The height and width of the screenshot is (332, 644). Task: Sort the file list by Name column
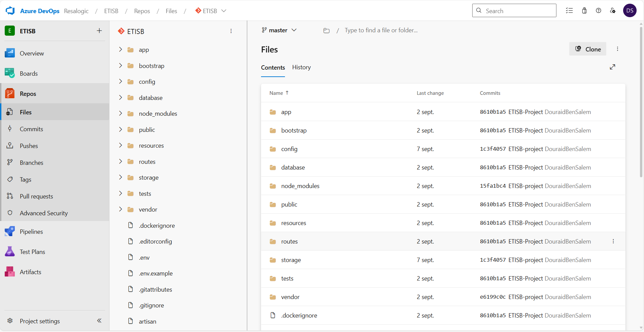[279, 93]
